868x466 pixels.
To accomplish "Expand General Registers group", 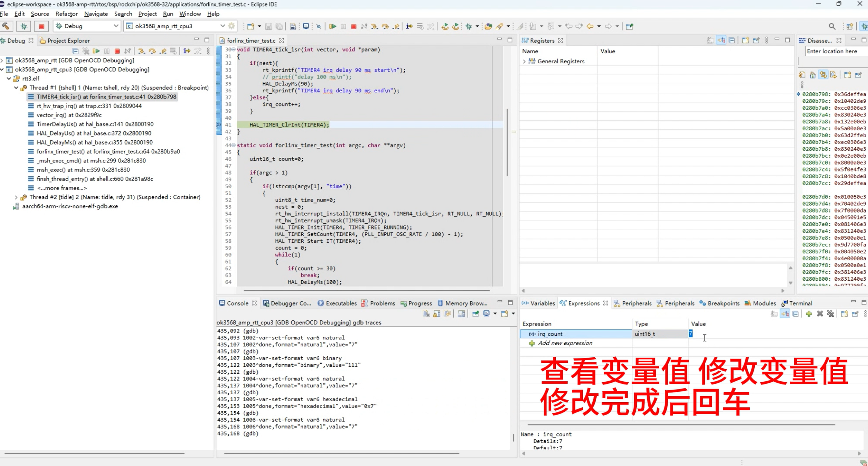I will pyautogui.click(x=524, y=61).
